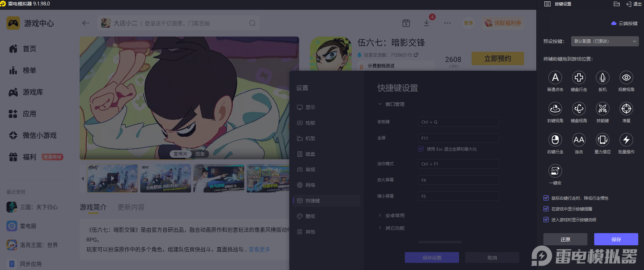This screenshot has height=270, width=644.
Task: Select the 技能键 skill key icon
Action: coord(602,109)
